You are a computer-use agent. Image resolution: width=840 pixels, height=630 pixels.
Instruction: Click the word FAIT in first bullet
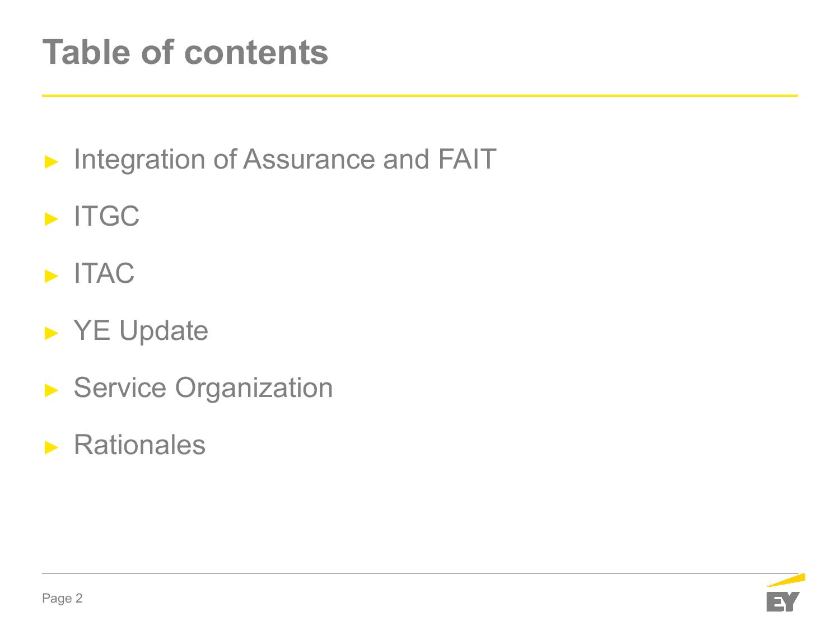coord(467,159)
